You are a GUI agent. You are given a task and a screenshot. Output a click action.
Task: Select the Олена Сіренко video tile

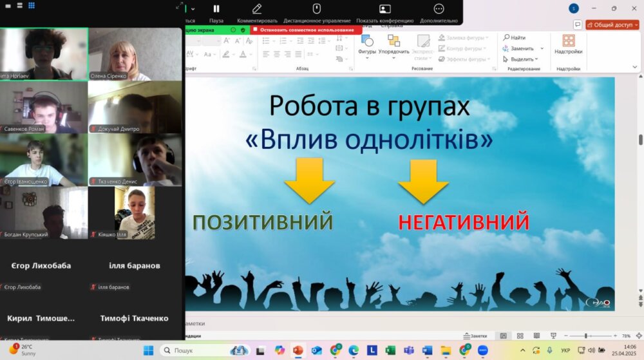click(135, 54)
